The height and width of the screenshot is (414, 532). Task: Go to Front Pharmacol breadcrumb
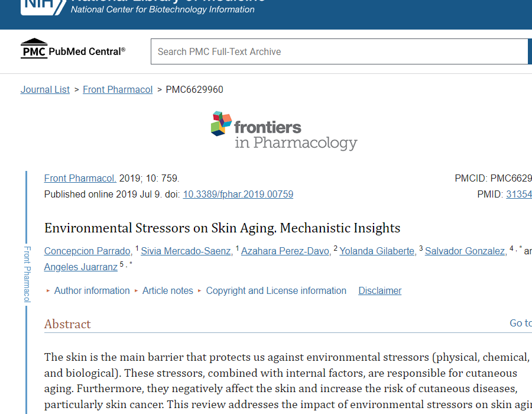click(118, 90)
